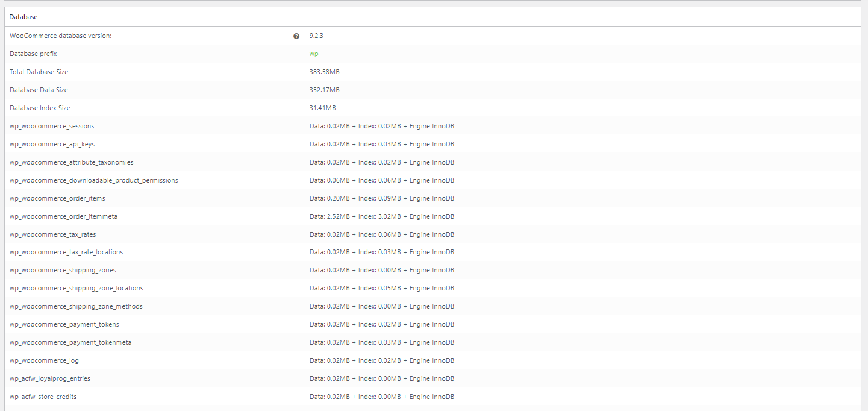Click the wp_acfw_store_credits table name

tap(43, 397)
